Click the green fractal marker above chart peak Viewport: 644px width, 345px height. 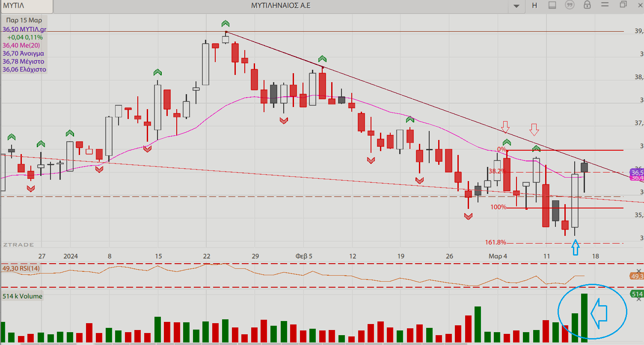(x=226, y=23)
